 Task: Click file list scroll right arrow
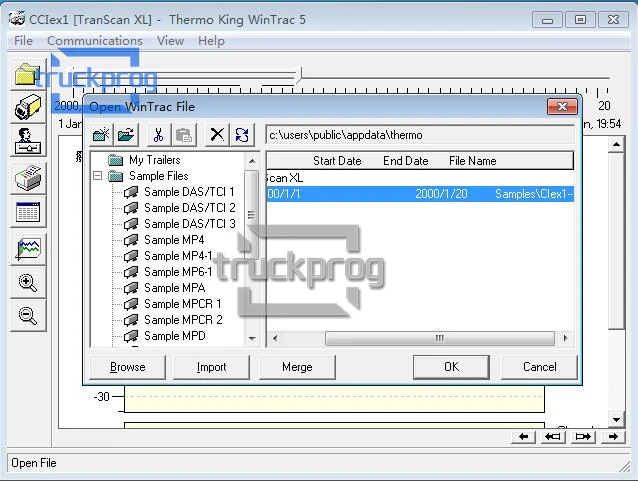pyautogui.click(x=565, y=338)
